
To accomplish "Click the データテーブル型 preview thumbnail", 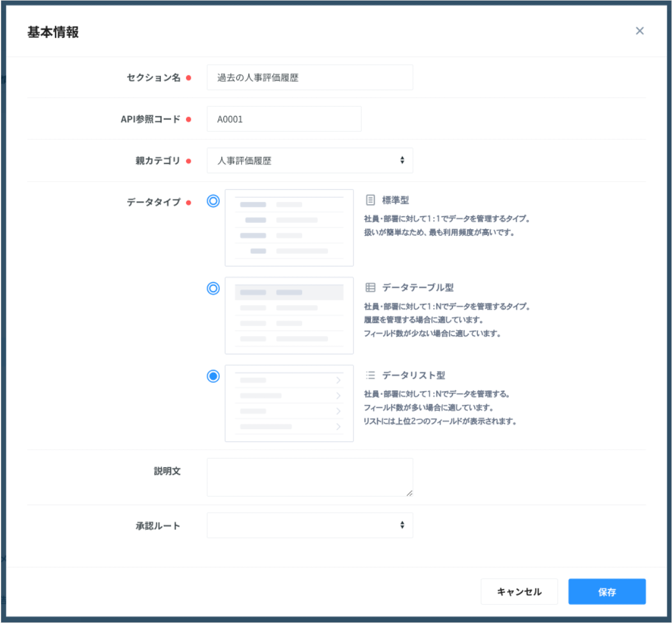I will 289,315.
